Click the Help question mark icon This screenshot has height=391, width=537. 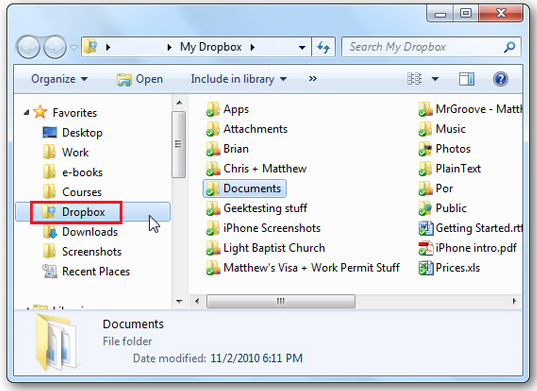(x=500, y=79)
